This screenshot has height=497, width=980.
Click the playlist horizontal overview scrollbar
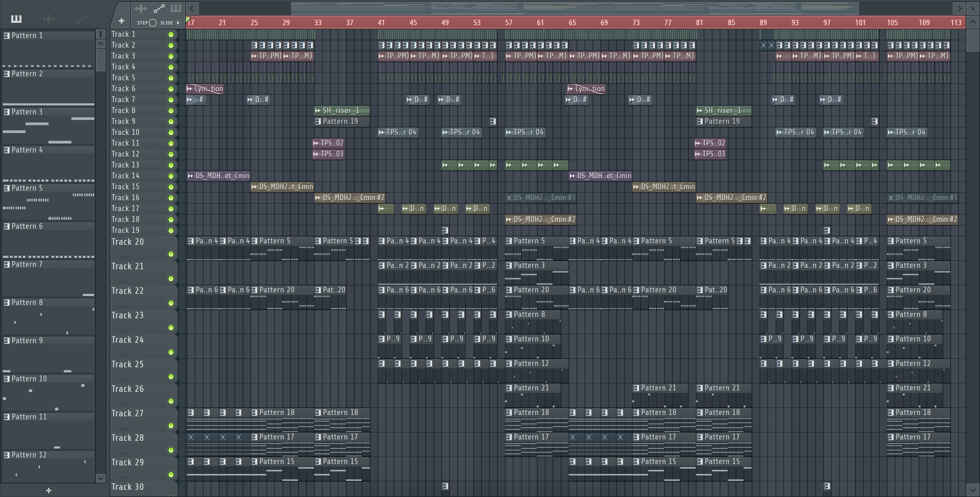575,8
